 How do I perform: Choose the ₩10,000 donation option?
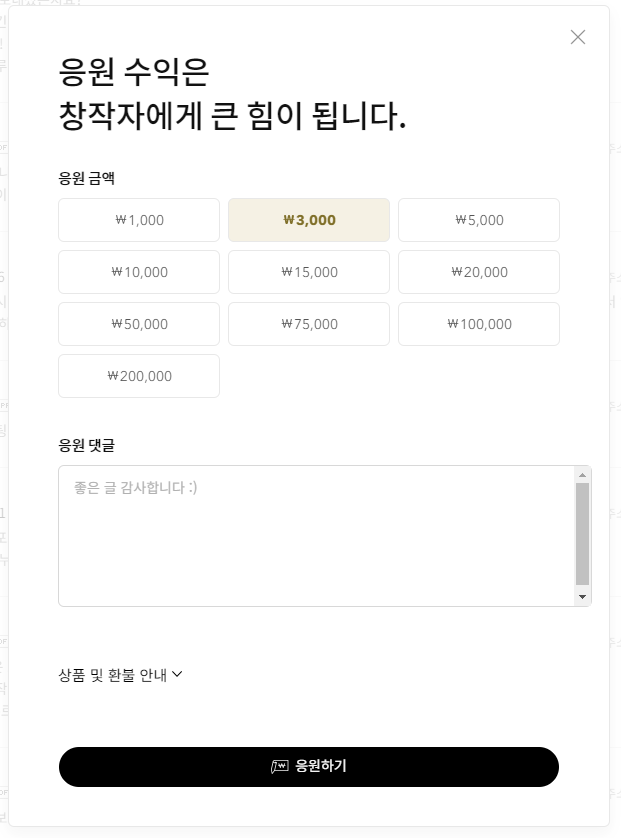click(x=139, y=272)
